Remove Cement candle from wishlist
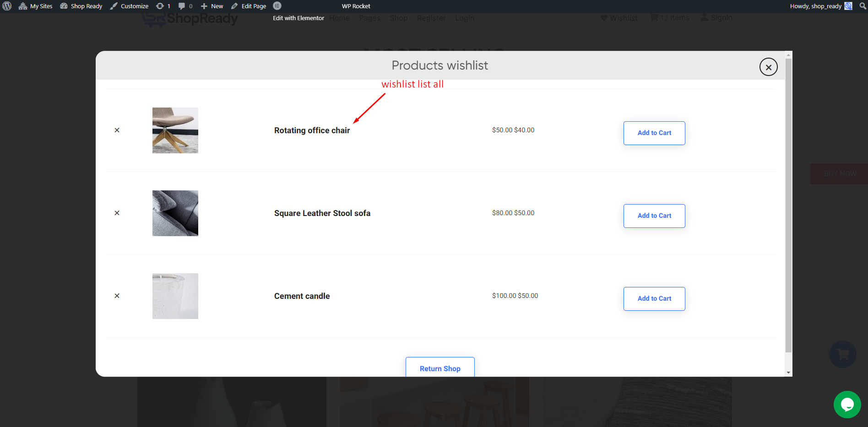Viewport: 868px width, 427px height. click(117, 296)
